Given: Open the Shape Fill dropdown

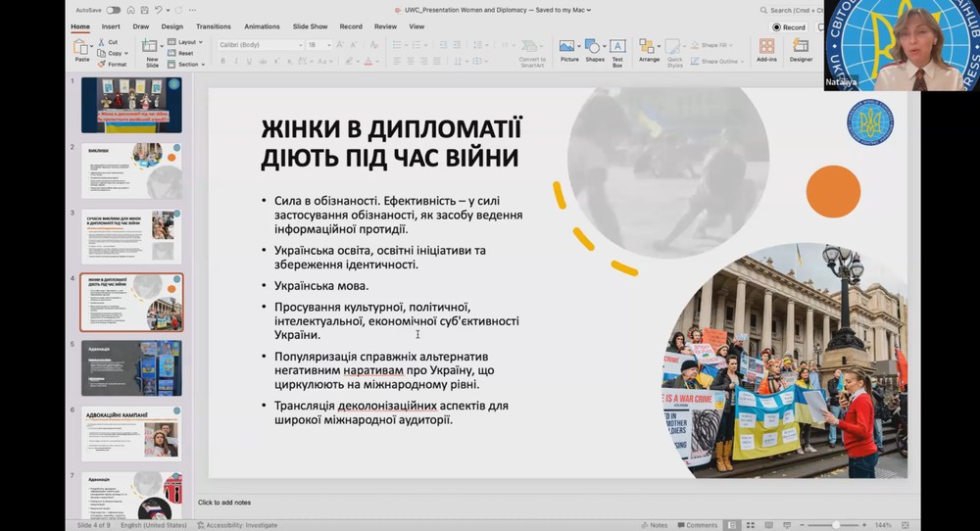Looking at the screenshot, I should (711, 46).
